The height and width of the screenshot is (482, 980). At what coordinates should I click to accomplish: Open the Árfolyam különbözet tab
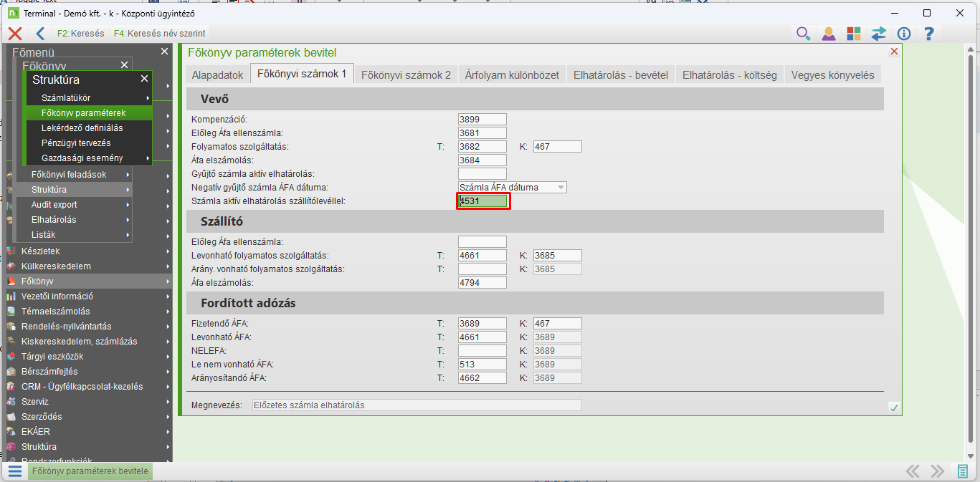coord(512,74)
